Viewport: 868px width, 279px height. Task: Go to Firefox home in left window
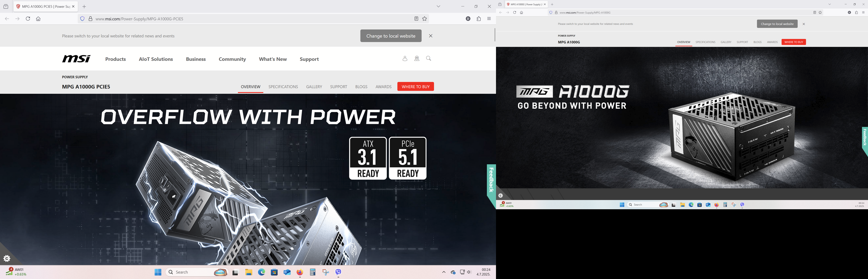(38, 19)
